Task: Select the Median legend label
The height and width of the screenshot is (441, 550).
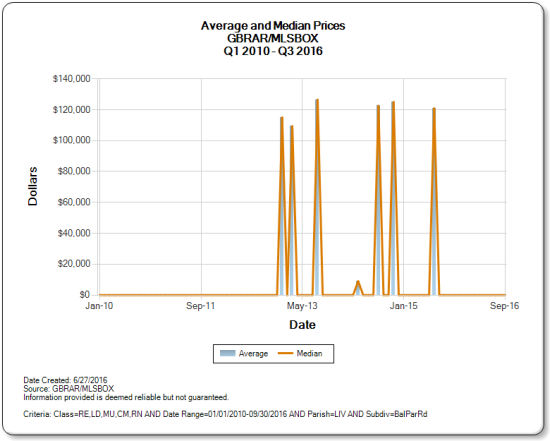Action: [309, 353]
